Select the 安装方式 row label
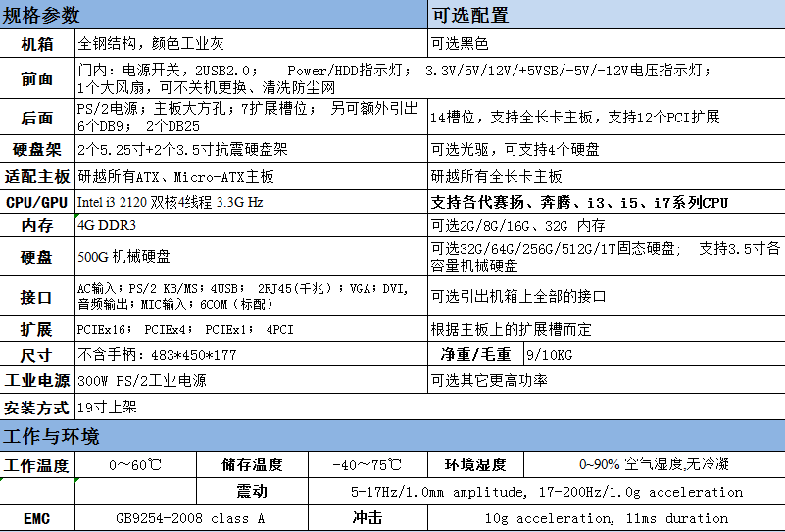The image size is (785, 532). click(37, 407)
